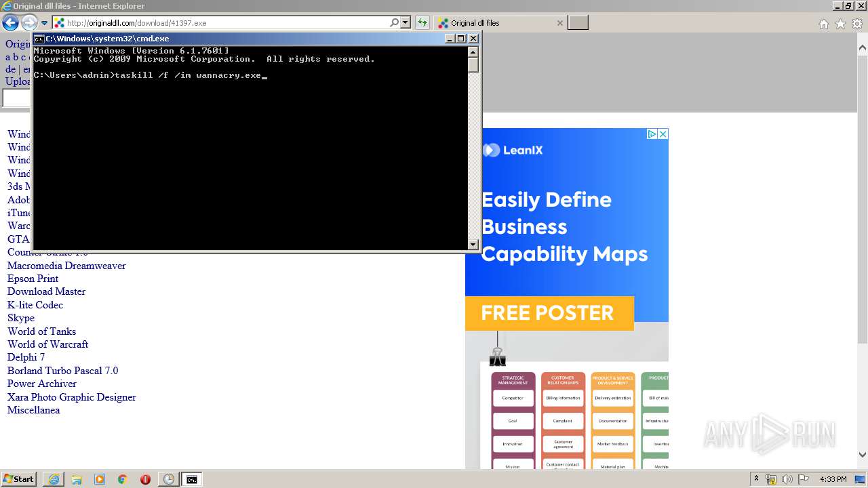This screenshot has height=488, width=868.
Task: Close the Original dll files tab
Action: point(559,23)
